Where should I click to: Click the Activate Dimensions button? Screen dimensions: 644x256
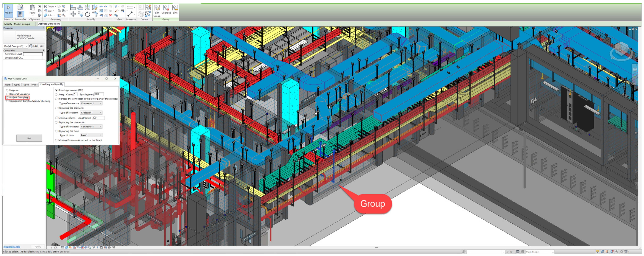(x=49, y=24)
